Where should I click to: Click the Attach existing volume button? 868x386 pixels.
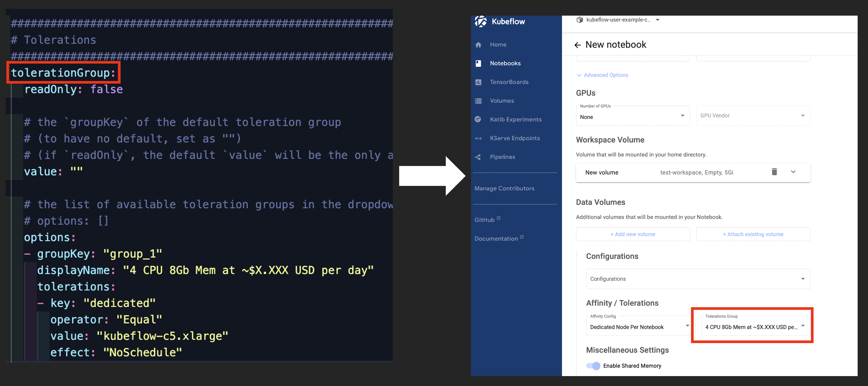click(x=753, y=234)
